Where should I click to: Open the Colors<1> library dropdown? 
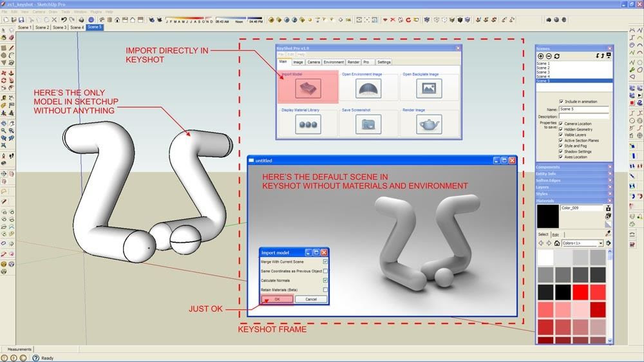point(582,243)
